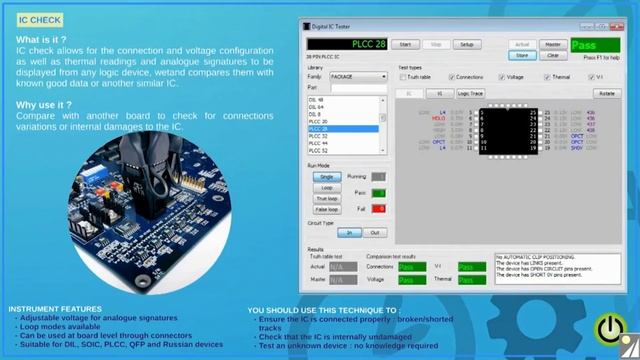
Task: Click the red Fail counter indicator
Action: tap(378, 209)
